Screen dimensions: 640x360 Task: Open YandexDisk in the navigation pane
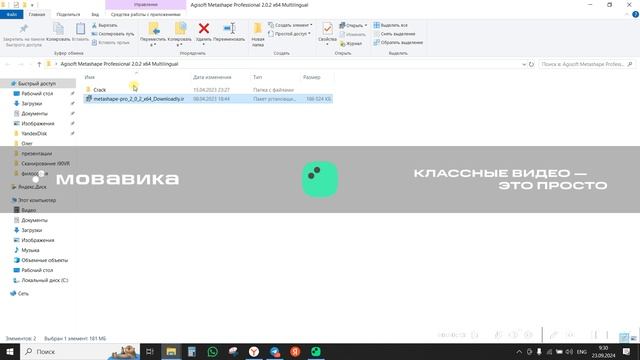coord(34,133)
